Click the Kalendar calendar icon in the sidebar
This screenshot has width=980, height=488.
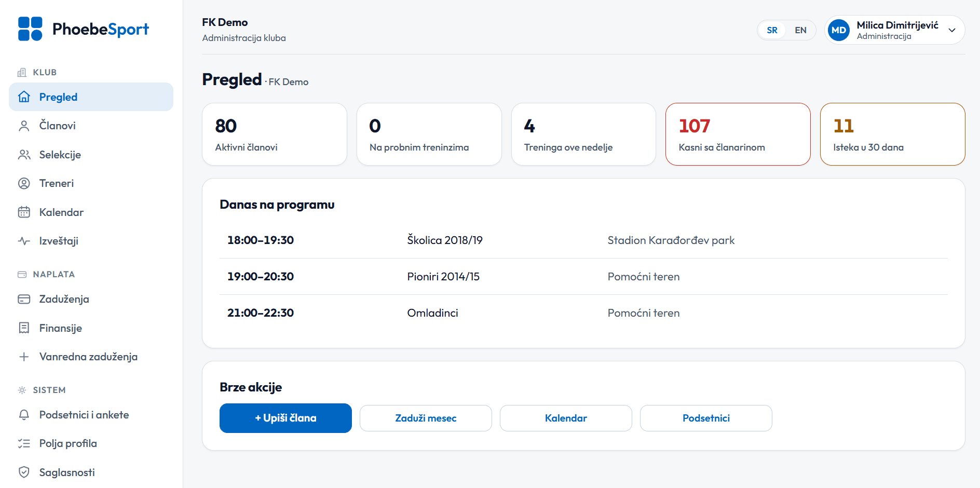point(24,212)
